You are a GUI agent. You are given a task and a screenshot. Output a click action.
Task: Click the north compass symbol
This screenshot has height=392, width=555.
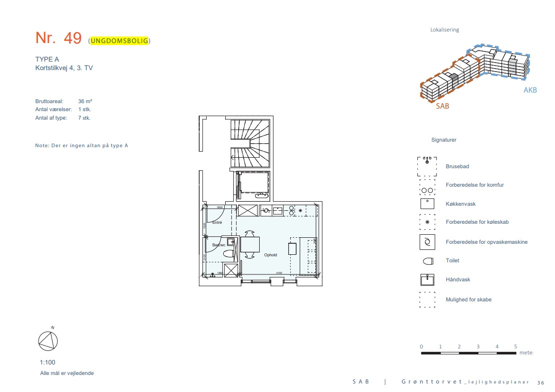(x=48, y=341)
